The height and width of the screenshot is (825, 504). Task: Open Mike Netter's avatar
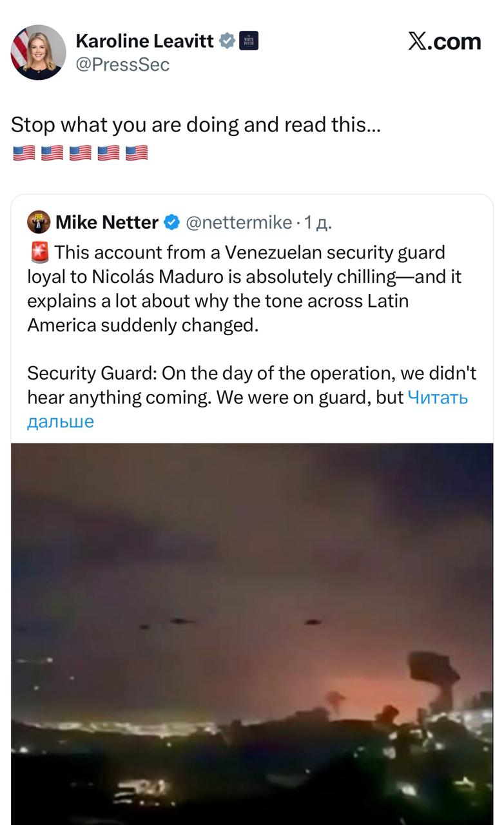39,222
